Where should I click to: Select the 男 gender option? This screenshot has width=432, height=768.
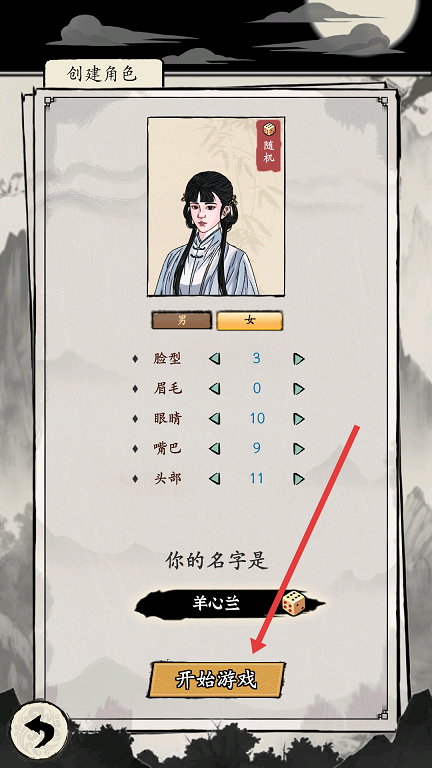[182, 320]
